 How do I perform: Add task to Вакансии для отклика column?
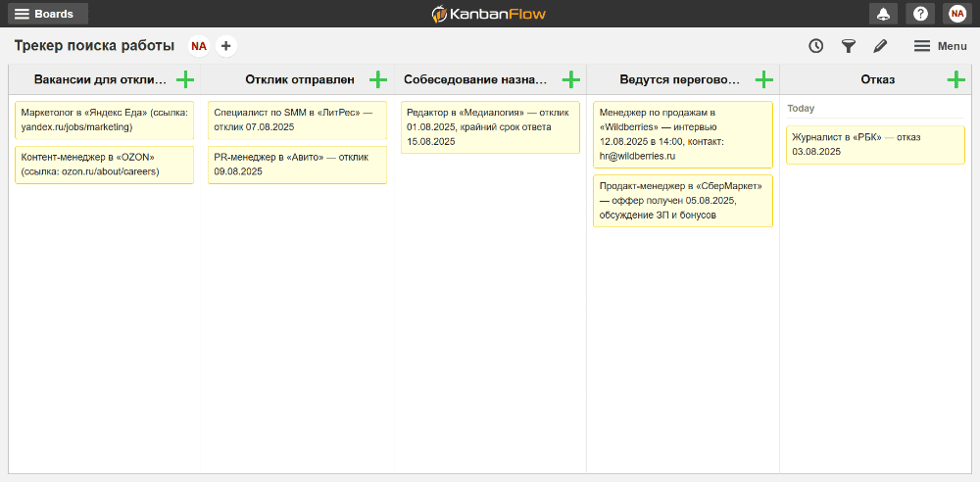tap(185, 79)
